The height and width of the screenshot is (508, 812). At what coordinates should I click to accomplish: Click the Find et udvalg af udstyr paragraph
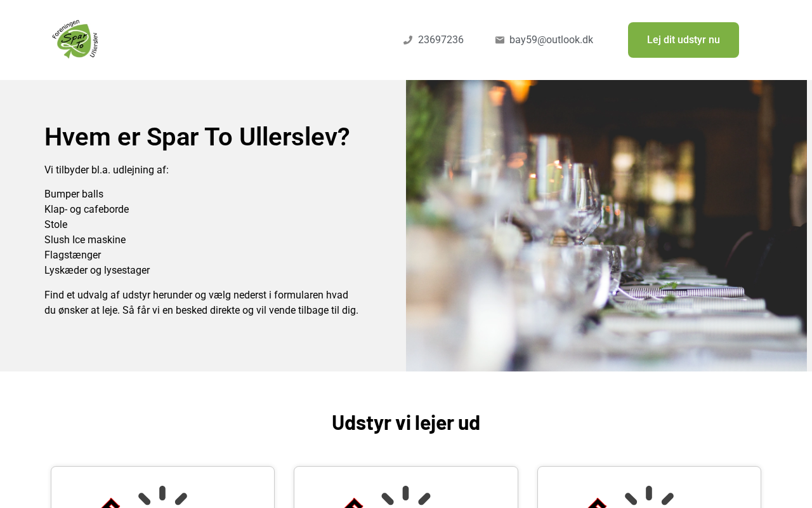point(202,303)
